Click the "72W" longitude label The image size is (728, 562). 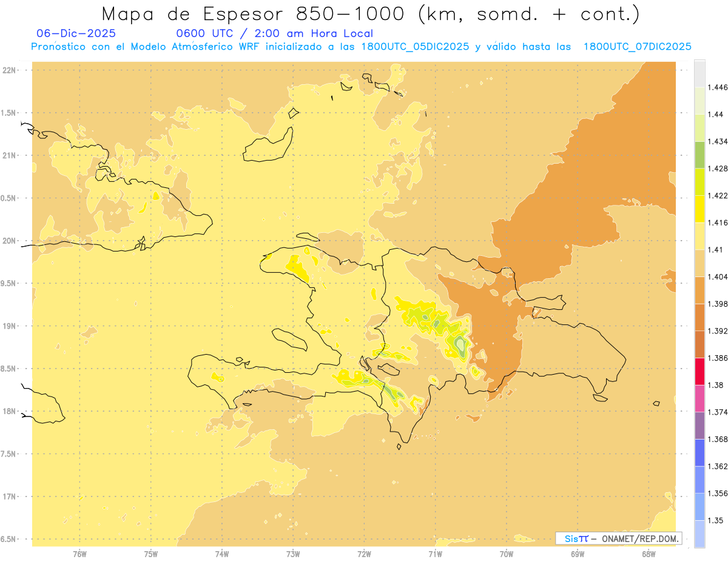coord(365,554)
